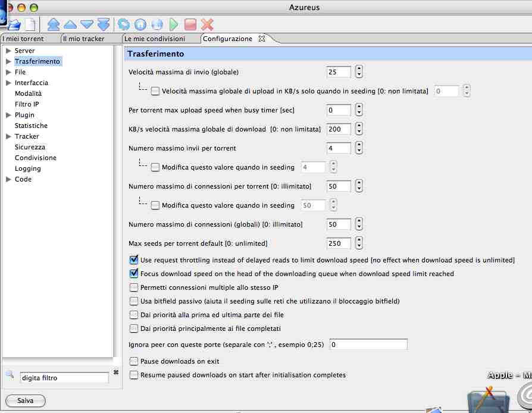Open Sicurezza settings section
Image resolution: width=532 pixels, height=413 pixels.
30,147
